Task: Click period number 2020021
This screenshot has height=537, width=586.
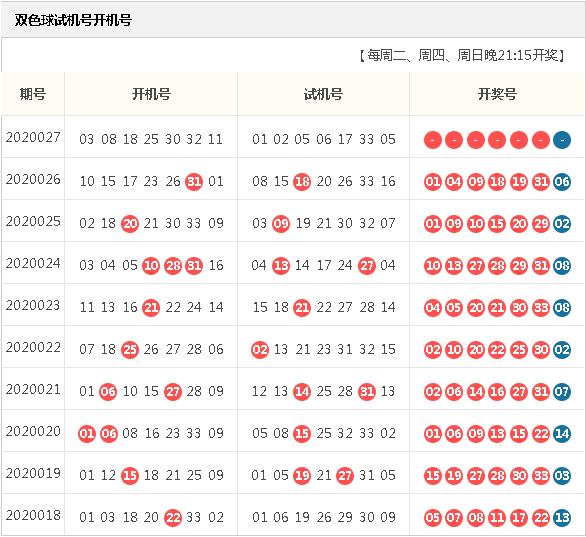Action: pyautogui.click(x=33, y=389)
